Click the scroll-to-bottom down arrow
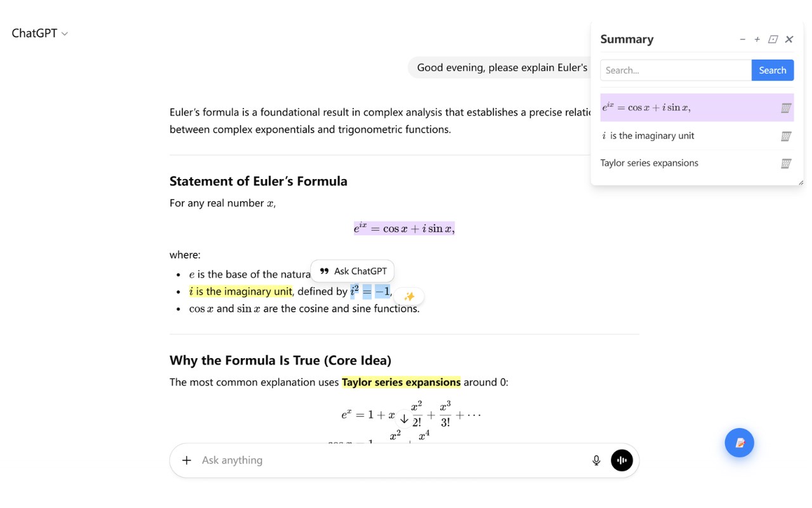This screenshot has width=812, height=508. [x=404, y=419]
